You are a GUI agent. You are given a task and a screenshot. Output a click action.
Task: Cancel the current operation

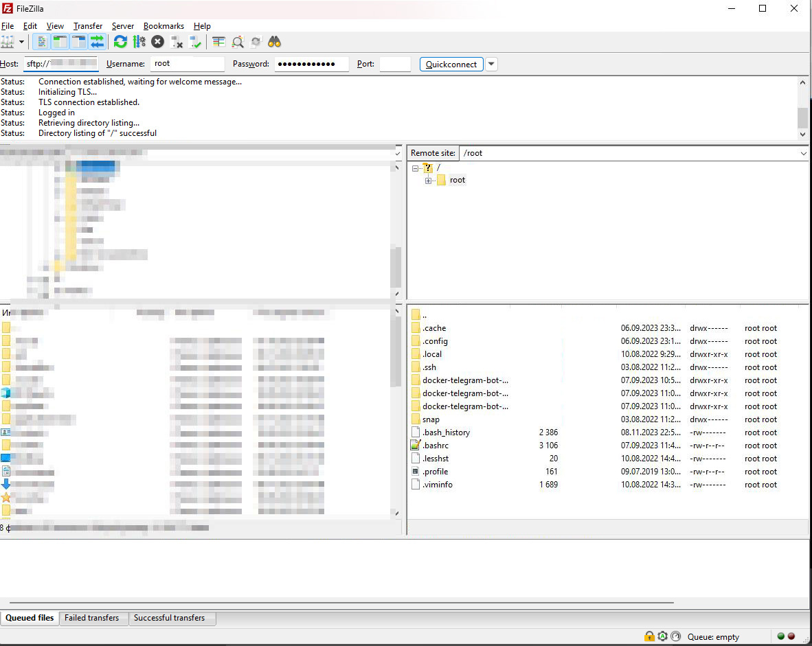(157, 42)
